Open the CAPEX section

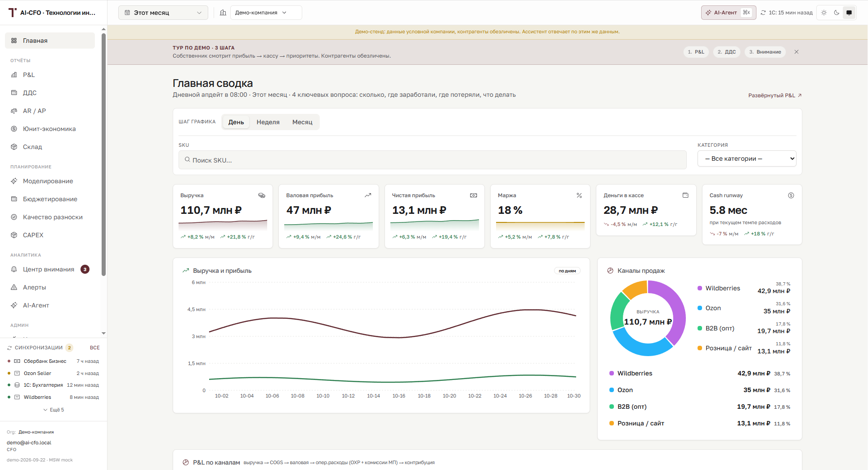click(x=50, y=235)
